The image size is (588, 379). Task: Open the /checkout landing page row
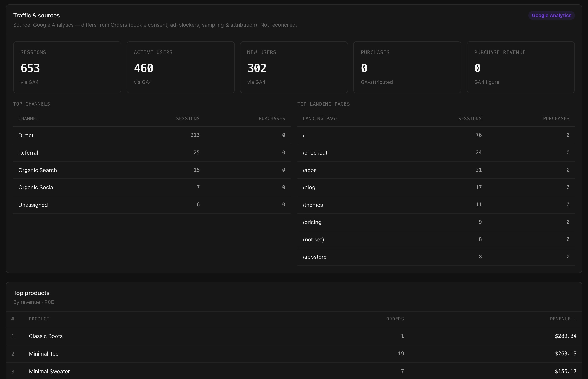436,153
